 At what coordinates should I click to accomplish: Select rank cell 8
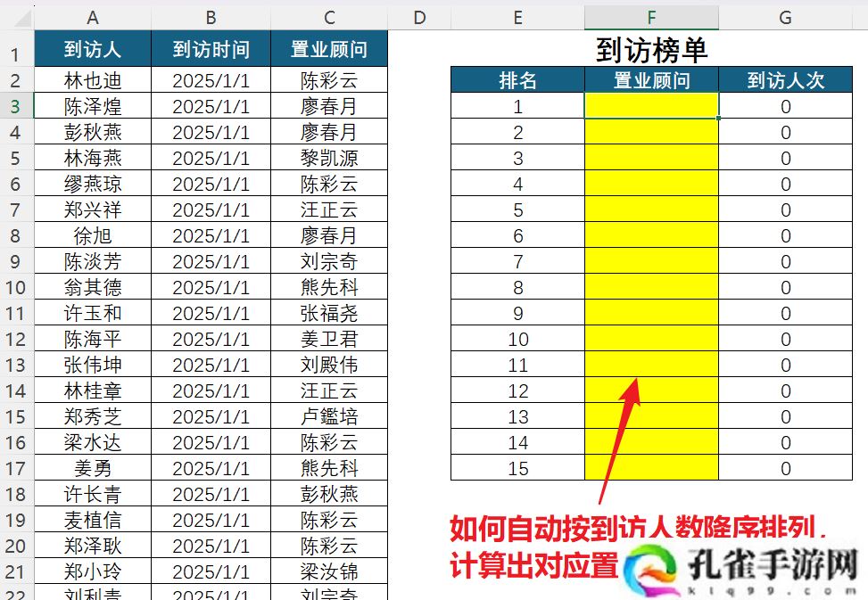coord(518,287)
